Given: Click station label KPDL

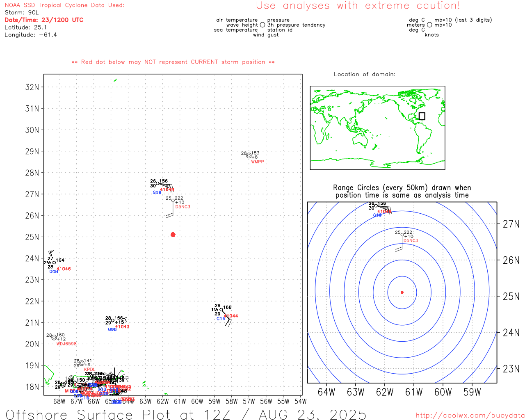Looking at the screenshot, I should click(x=89, y=370).
